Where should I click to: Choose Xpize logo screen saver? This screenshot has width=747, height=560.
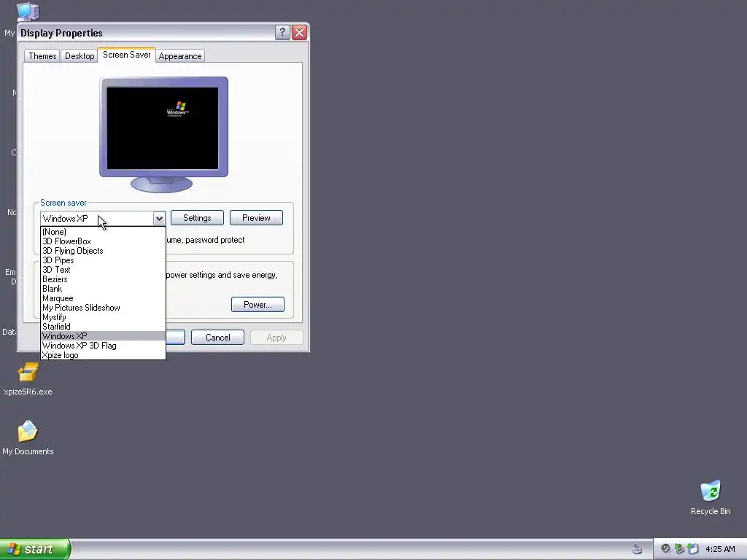tap(103, 355)
